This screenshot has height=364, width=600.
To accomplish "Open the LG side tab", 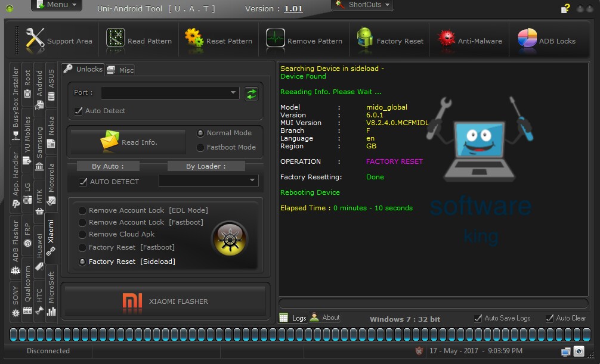I will click(27, 193).
